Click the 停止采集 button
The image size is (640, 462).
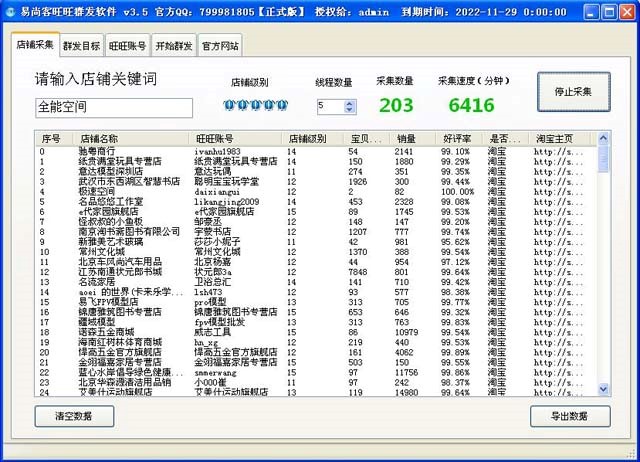pos(573,92)
